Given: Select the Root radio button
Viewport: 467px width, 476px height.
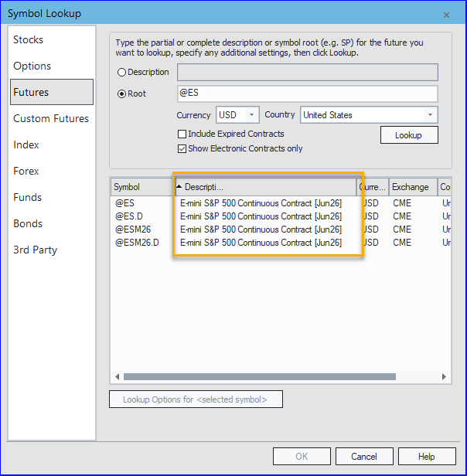Looking at the screenshot, I should [121, 94].
